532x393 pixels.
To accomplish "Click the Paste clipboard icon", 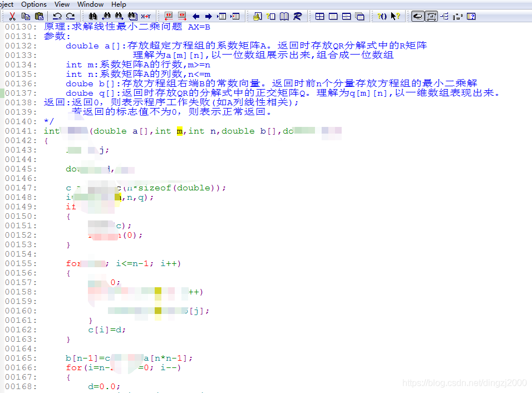I will click(40, 16).
